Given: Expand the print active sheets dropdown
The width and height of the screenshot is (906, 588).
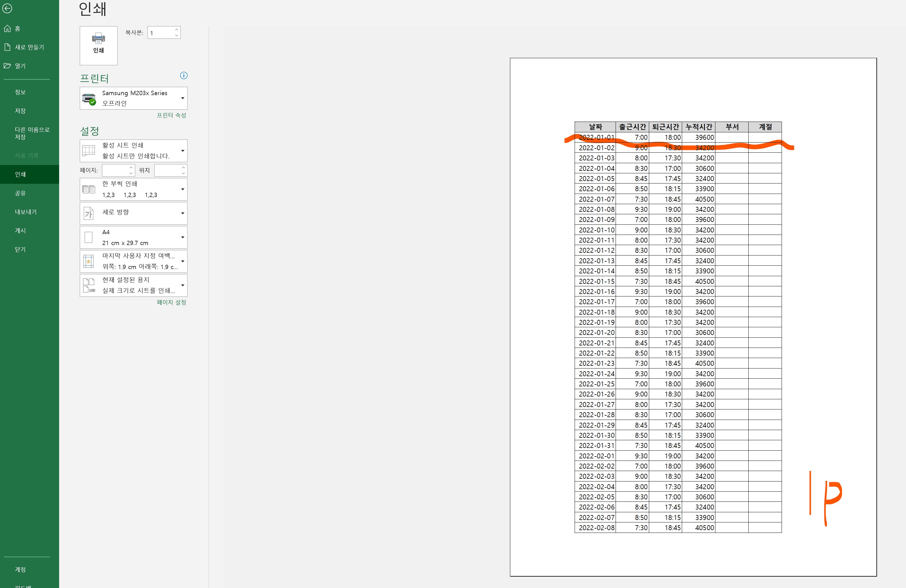Looking at the screenshot, I should 183,151.
